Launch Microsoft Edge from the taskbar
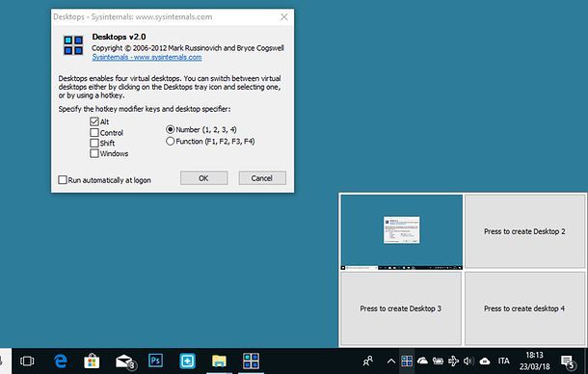The width and height of the screenshot is (588, 374). (x=61, y=361)
